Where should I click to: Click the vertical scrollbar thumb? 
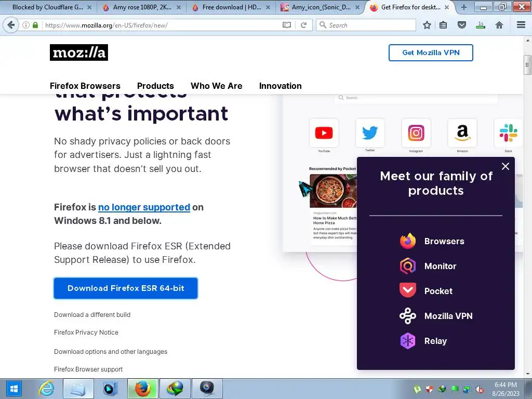pos(527,64)
